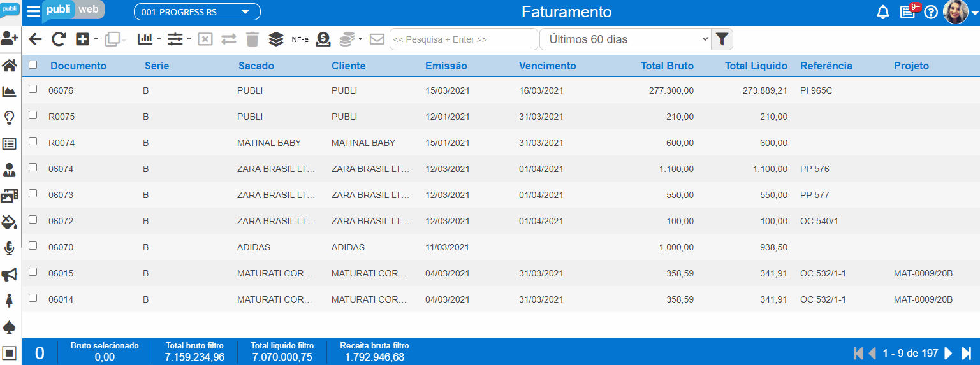Open the megaphone sidebar icon

tap(10, 275)
